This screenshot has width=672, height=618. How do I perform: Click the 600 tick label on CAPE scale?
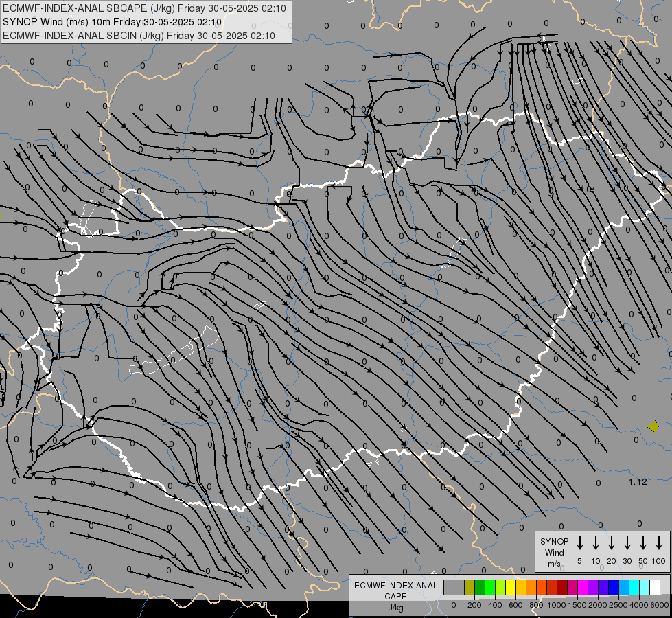(x=515, y=605)
